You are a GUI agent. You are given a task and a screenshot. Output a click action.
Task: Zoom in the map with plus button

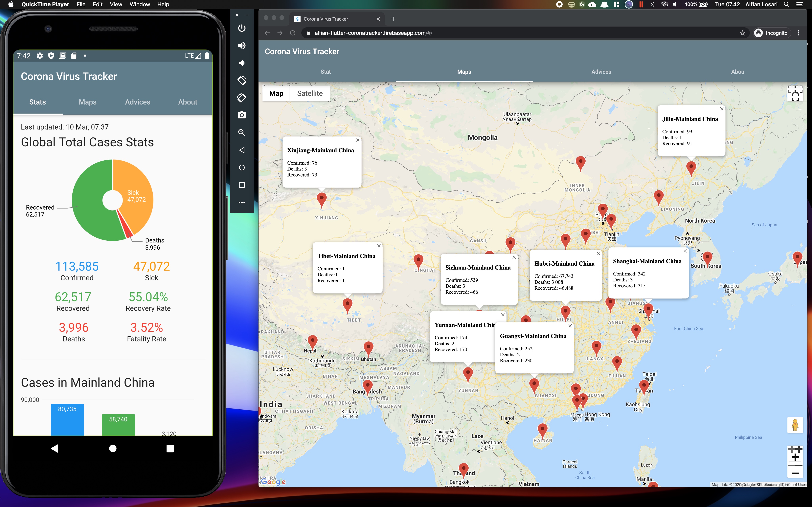click(x=795, y=457)
